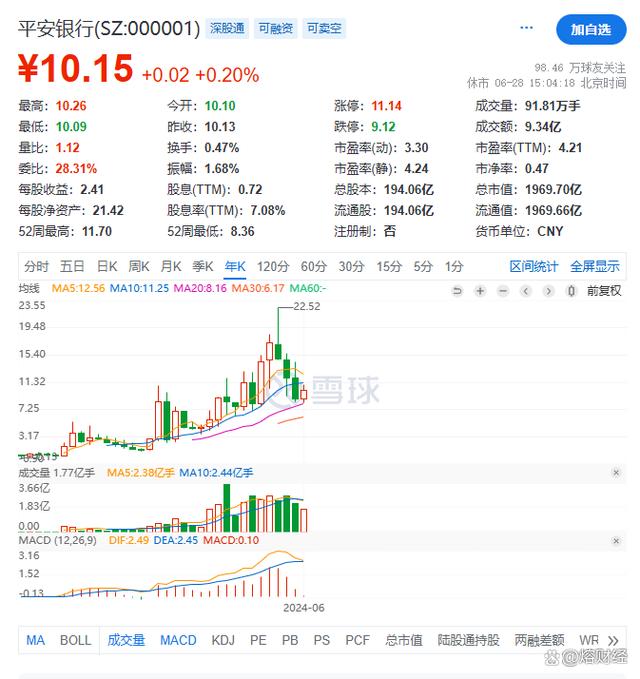Open 区间统计 range statistics
The image size is (640, 679).
pos(533,266)
